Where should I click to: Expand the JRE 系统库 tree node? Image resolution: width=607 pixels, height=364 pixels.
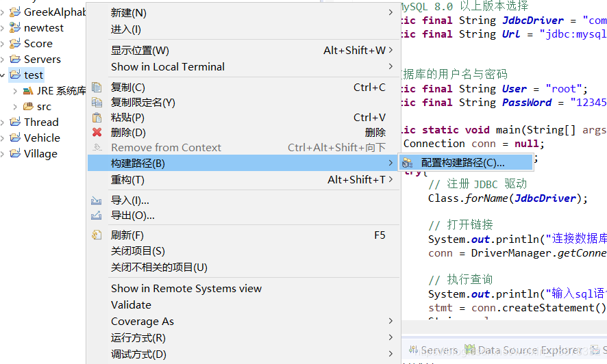tap(15, 91)
